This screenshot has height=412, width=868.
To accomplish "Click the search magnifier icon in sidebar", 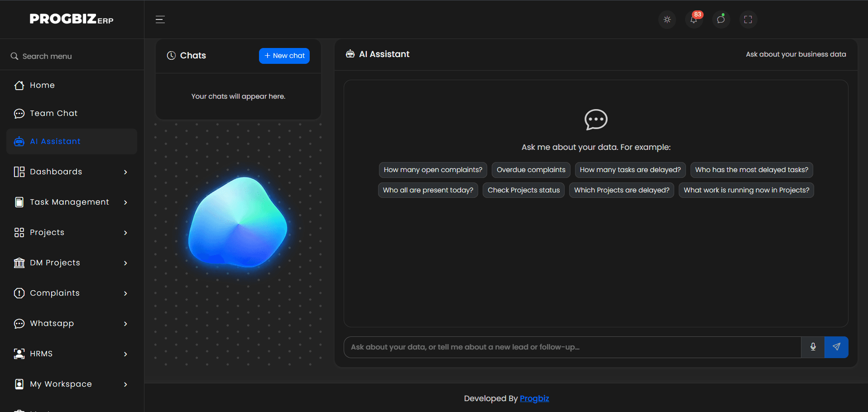I will click(14, 56).
